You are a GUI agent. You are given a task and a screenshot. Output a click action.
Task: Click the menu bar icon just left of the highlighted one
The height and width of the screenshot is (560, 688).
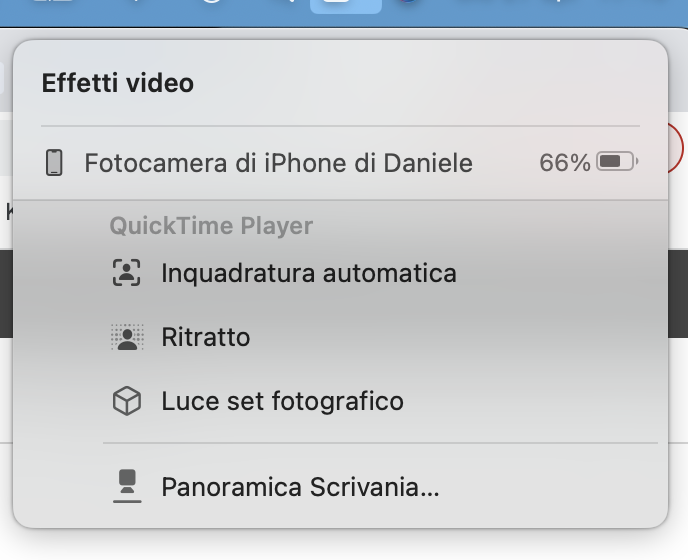click(288, 3)
